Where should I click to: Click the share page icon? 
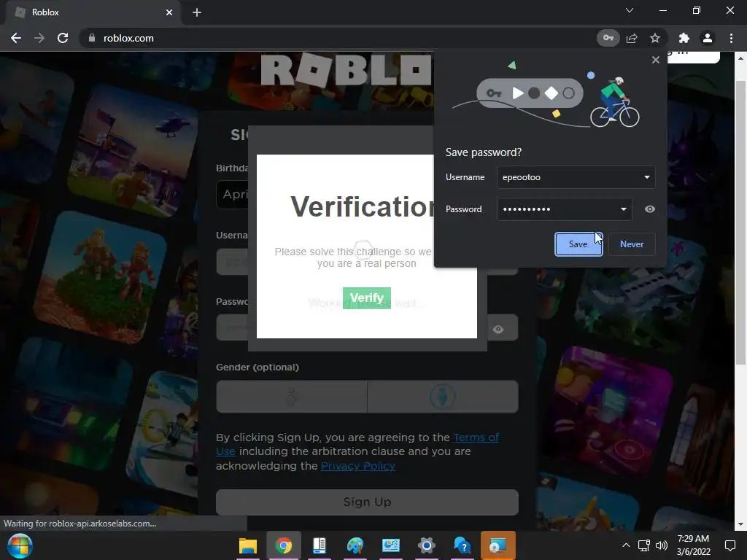point(632,38)
